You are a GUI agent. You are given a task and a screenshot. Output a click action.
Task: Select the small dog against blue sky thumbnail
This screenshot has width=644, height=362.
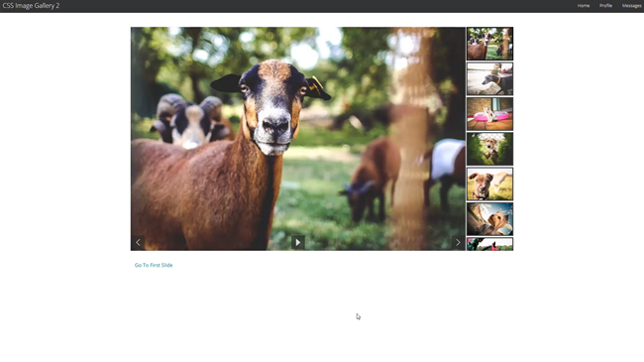489,219
